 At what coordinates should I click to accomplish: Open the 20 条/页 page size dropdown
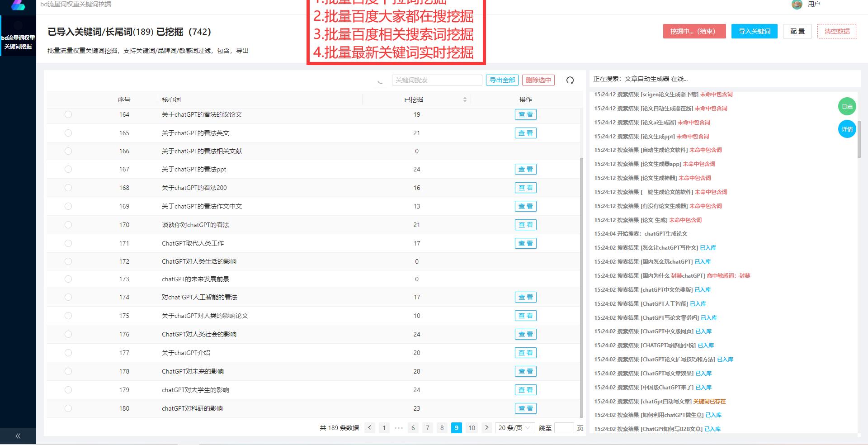point(515,428)
